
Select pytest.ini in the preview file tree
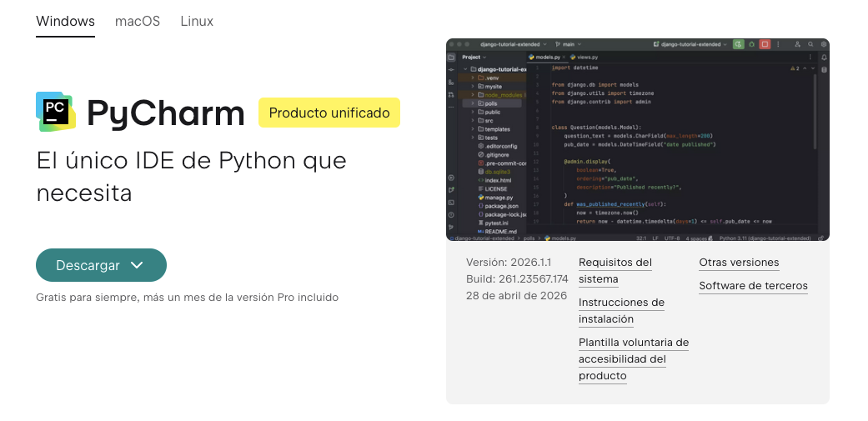493,223
